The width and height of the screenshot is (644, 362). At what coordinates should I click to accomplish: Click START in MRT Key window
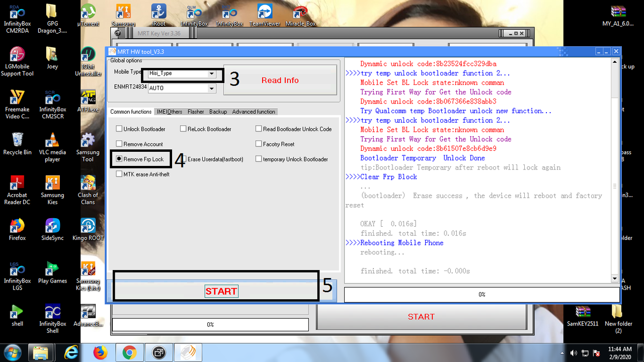click(x=421, y=316)
